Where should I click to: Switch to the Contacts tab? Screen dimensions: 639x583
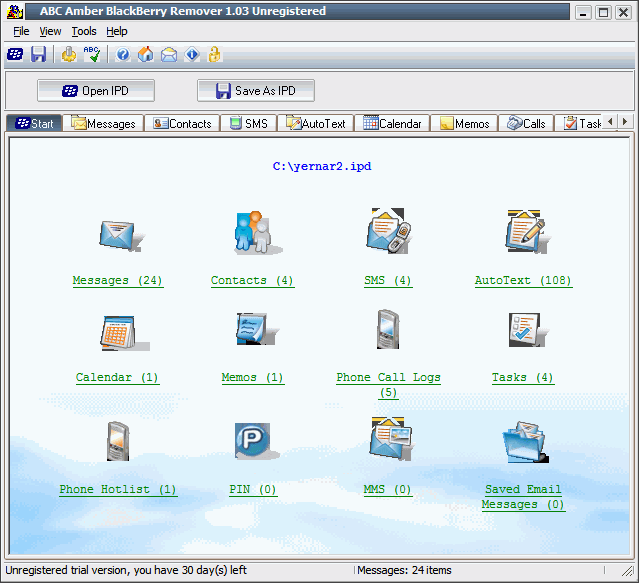[x=182, y=123]
